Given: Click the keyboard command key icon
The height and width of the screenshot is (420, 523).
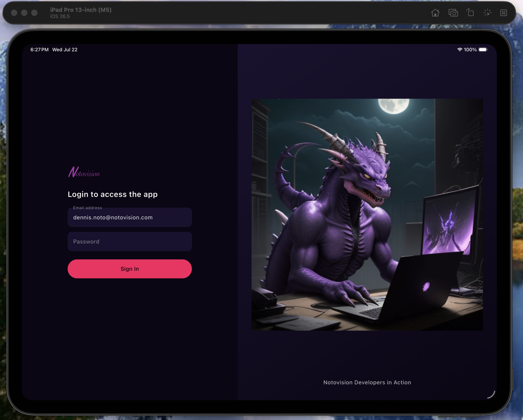Looking at the screenshot, I should tap(504, 13).
